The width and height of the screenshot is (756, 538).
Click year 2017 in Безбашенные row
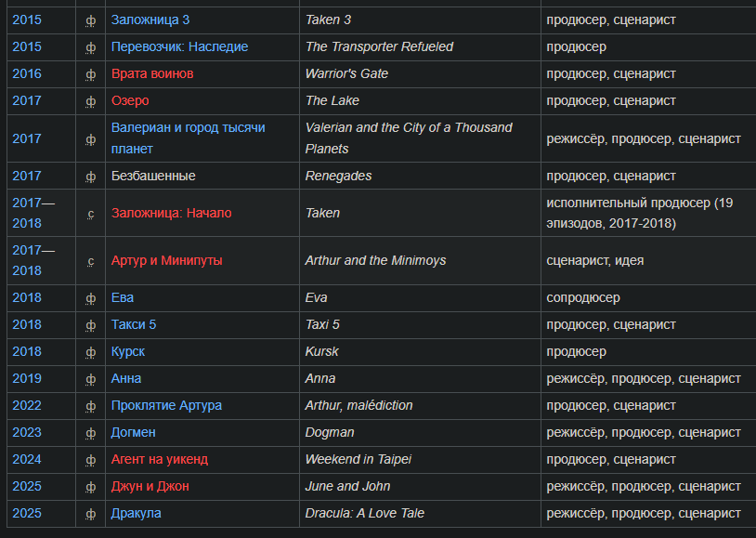point(27,177)
